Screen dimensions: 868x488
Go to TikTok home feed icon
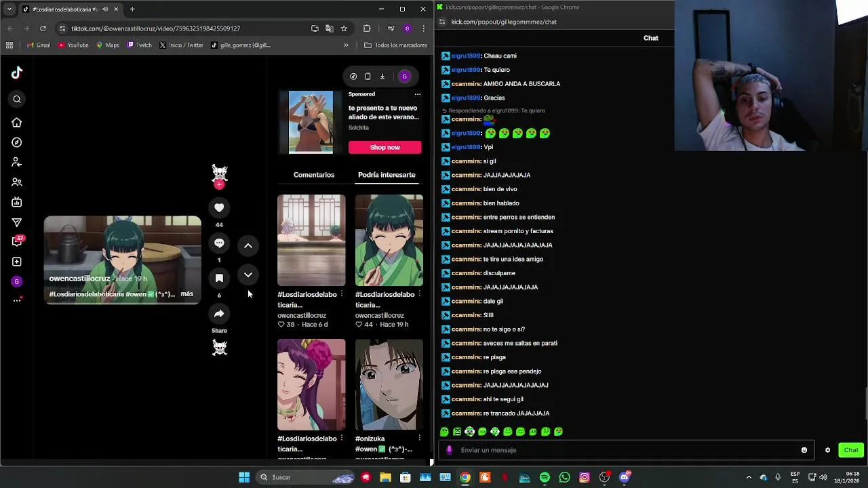17,123
